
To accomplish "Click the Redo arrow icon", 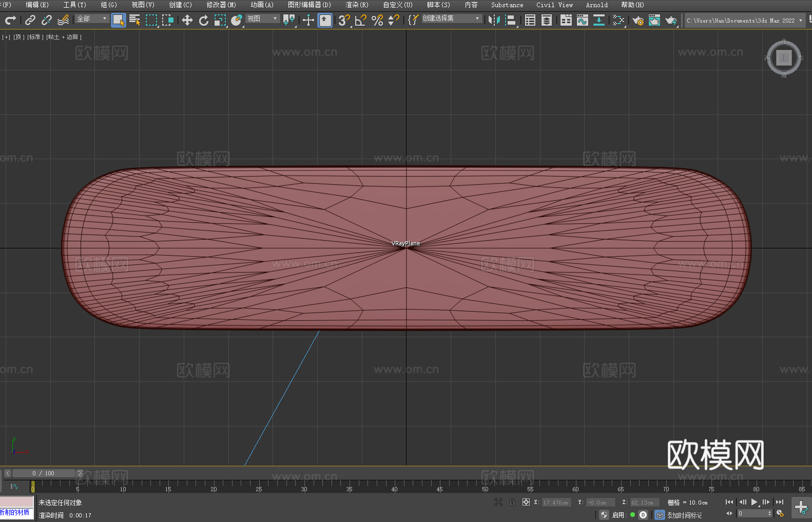I will pyautogui.click(x=10, y=20).
